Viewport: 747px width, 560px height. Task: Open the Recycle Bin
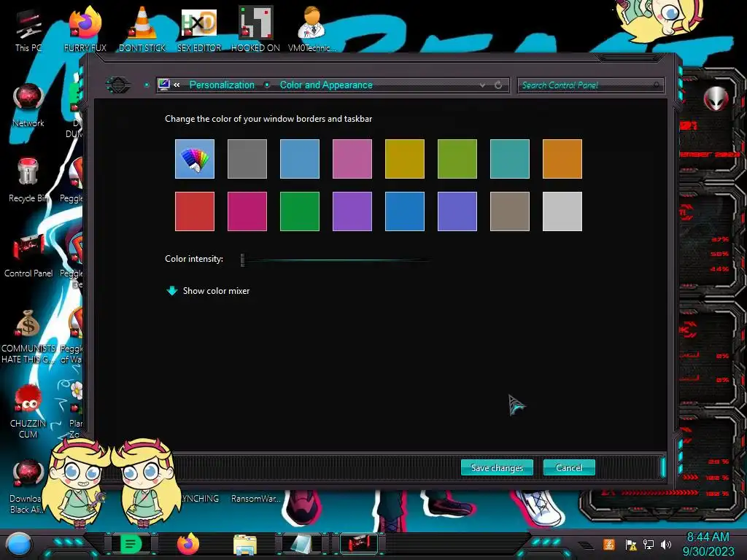[28, 181]
